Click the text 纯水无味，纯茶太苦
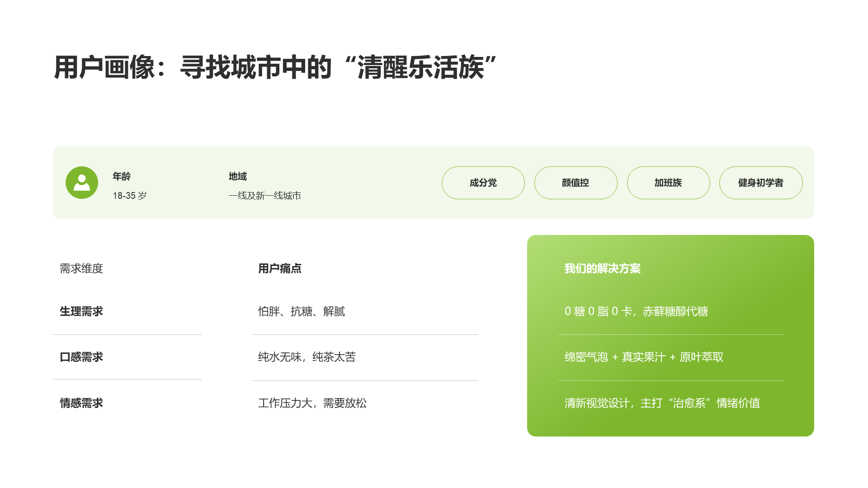 tap(307, 357)
